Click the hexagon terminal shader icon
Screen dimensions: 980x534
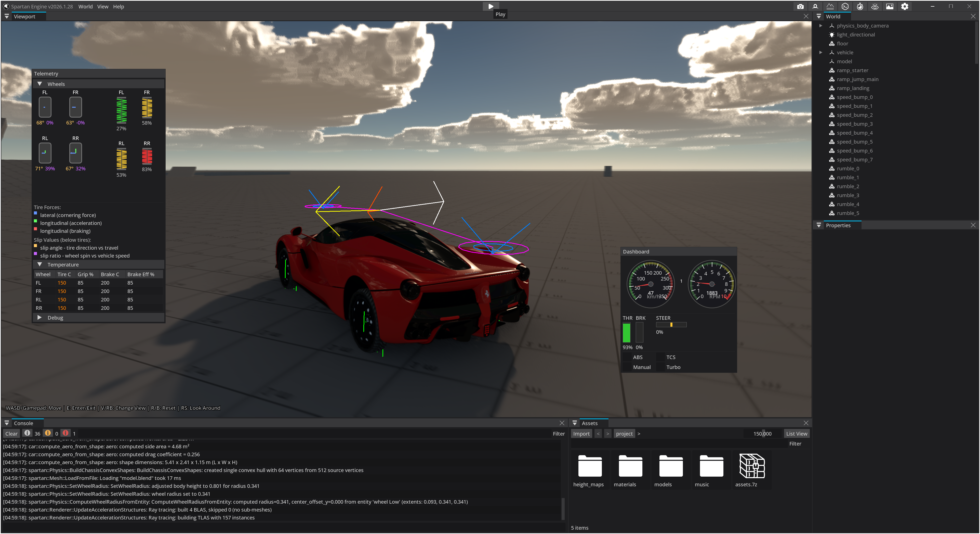pos(845,6)
